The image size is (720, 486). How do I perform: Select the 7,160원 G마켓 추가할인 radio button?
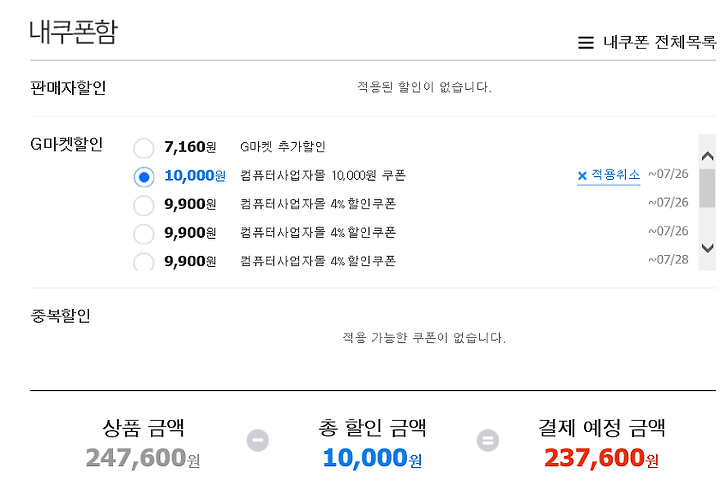[x=144, y=148]
